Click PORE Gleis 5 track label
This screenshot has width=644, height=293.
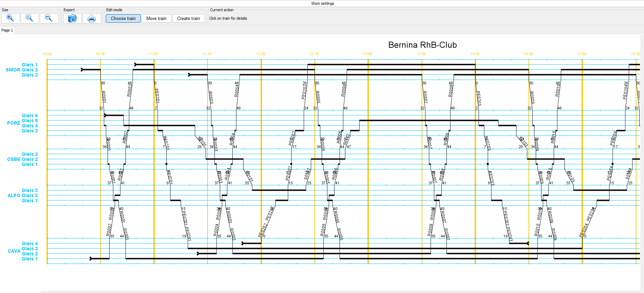click(30, 121)
